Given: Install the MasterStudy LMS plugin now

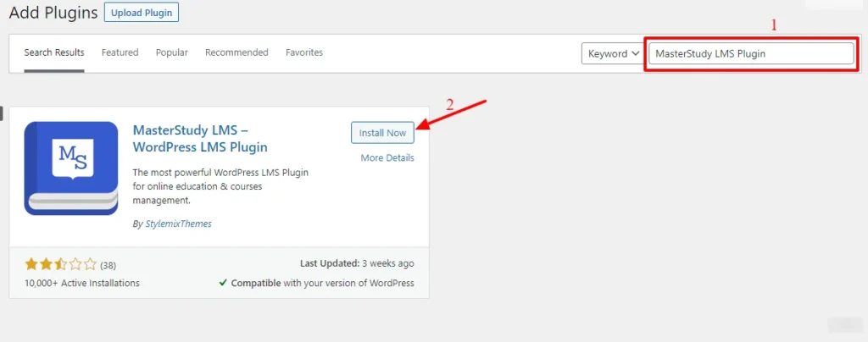Looking at the screenshot, I should pyautogui.click(x=382, y=133).
